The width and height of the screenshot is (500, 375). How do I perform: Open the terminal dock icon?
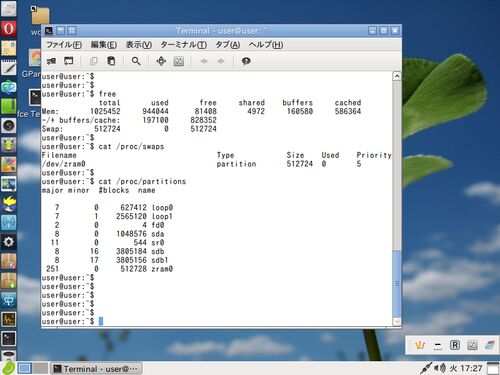9,339
